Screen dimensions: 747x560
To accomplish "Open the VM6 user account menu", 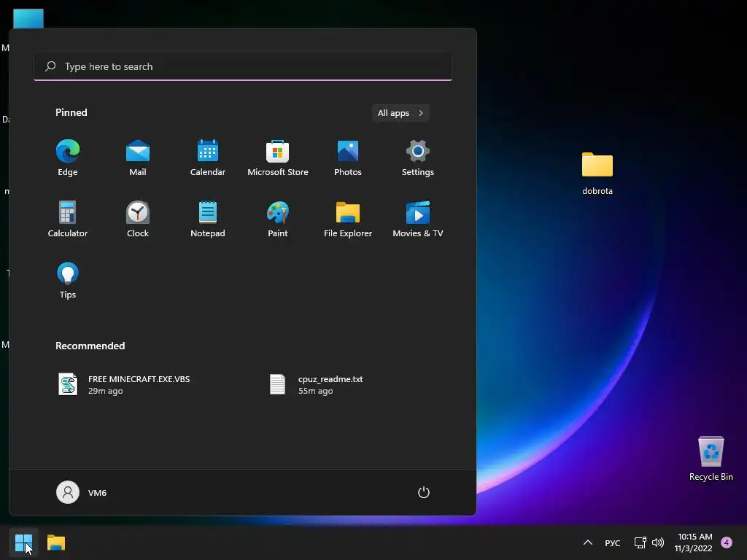I will (82, 492).
